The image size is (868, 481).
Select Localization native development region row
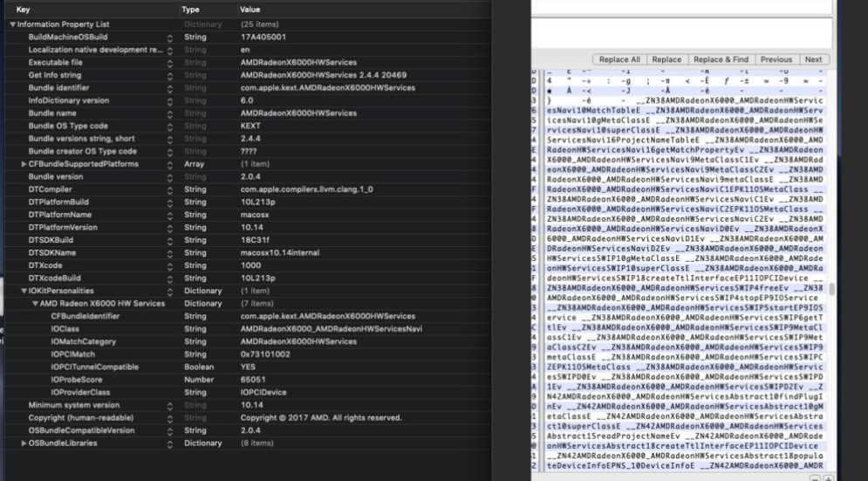tap(96, 50)
